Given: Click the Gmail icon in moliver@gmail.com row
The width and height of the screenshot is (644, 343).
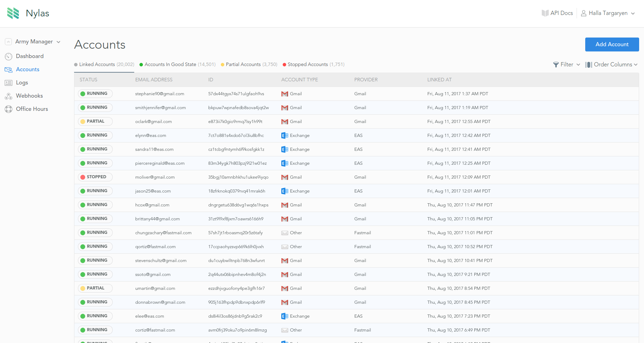Looking at the screenshot, I should coord(284,177).
